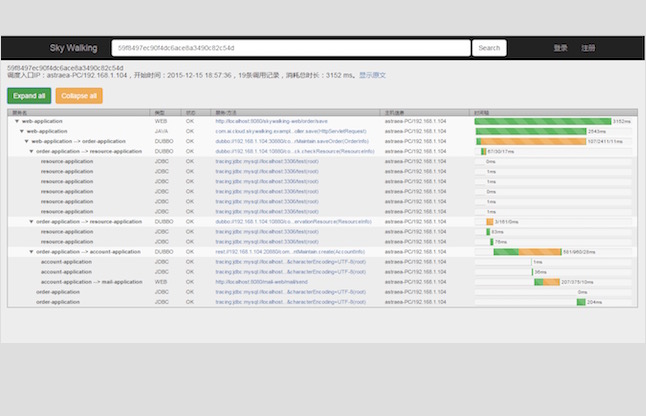This screenshot has height=416, width=646.
Task: Collapse order-application --> account-application node
Action: pyautogui.click(x=31, y=252)
